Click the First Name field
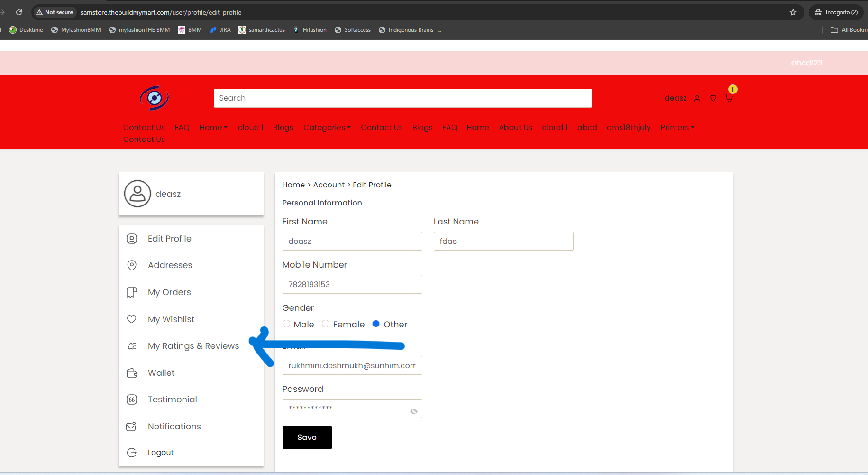868x475 pixels. pyautogui.click(x=352, y=241)
